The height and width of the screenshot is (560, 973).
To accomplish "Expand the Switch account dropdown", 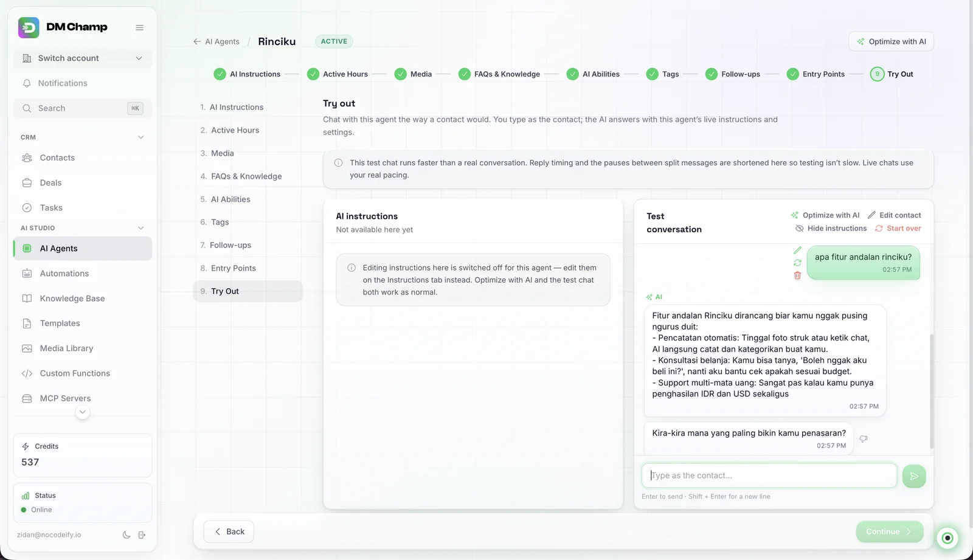I will [82, 58].
